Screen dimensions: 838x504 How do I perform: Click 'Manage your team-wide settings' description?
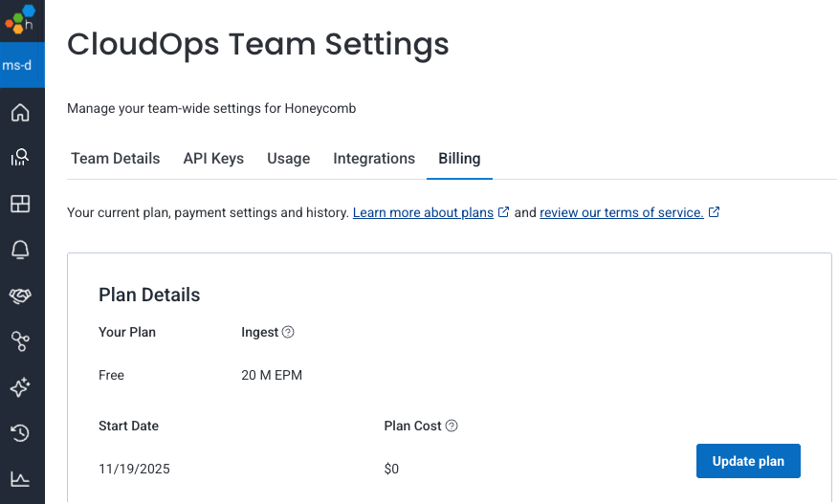211,108
